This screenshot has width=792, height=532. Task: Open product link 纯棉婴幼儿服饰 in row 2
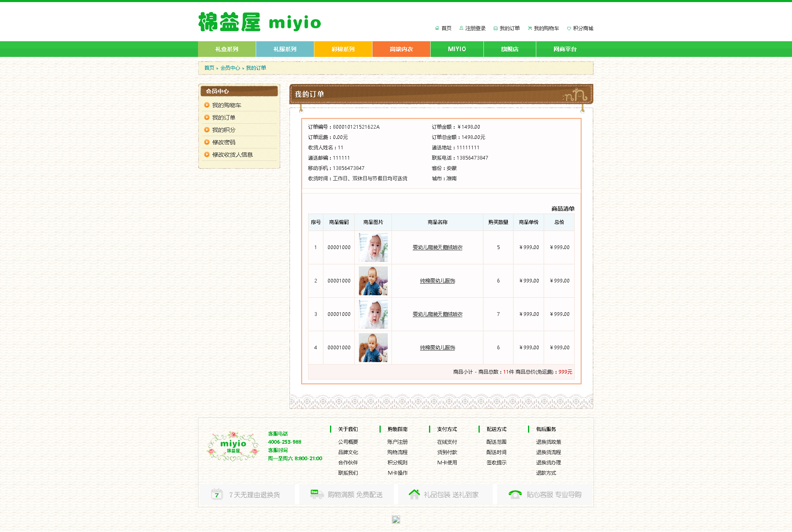[437, 281]
